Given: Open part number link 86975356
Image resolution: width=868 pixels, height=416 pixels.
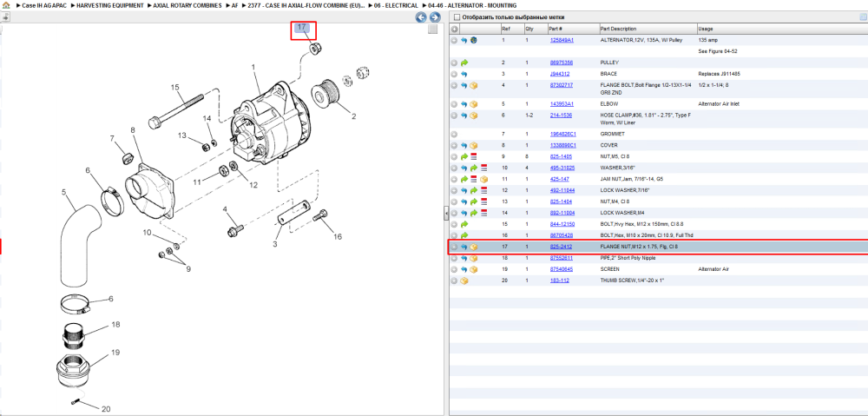Looking at the screenshot, I should point(561,63).
